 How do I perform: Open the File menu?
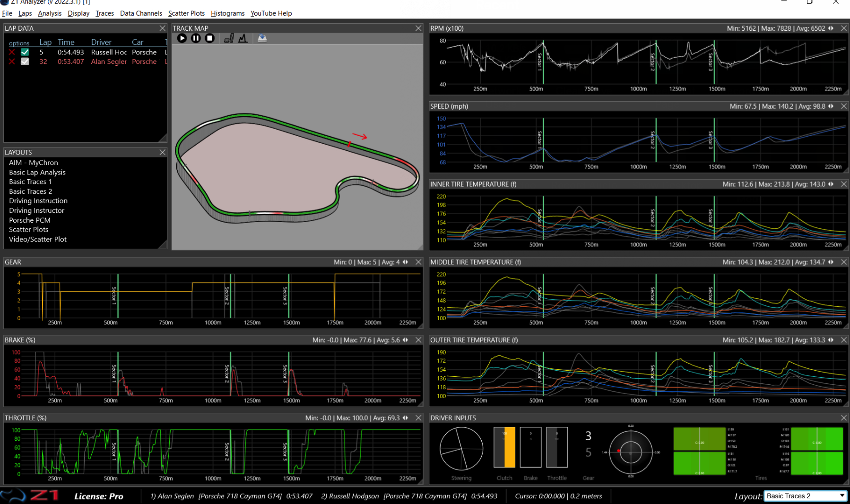7,13
